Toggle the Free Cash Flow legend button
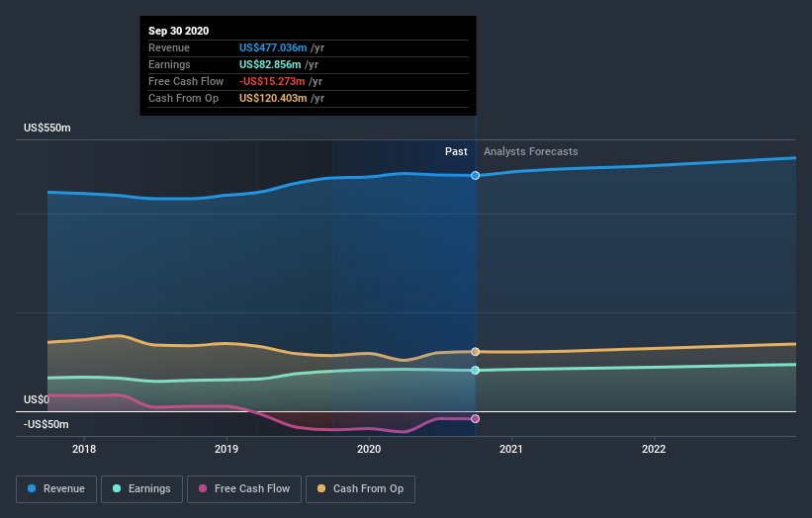 [244, 489]
